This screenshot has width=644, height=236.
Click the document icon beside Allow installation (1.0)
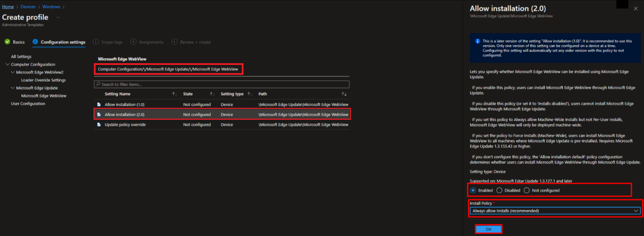(99, 105)
